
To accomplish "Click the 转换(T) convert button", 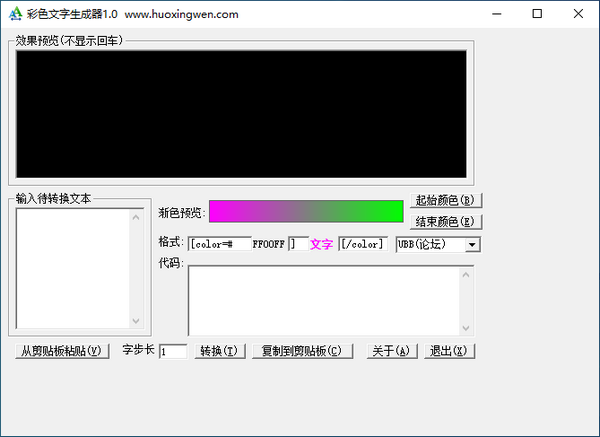I will click(219, 351).
